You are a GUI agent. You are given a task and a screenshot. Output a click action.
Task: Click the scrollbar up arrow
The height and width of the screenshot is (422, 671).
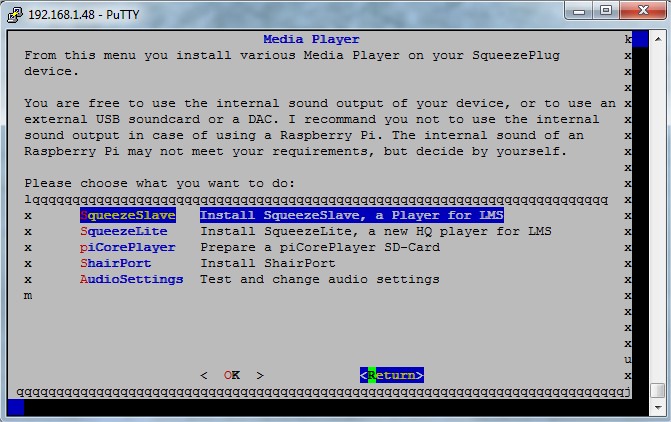(658, 39)
